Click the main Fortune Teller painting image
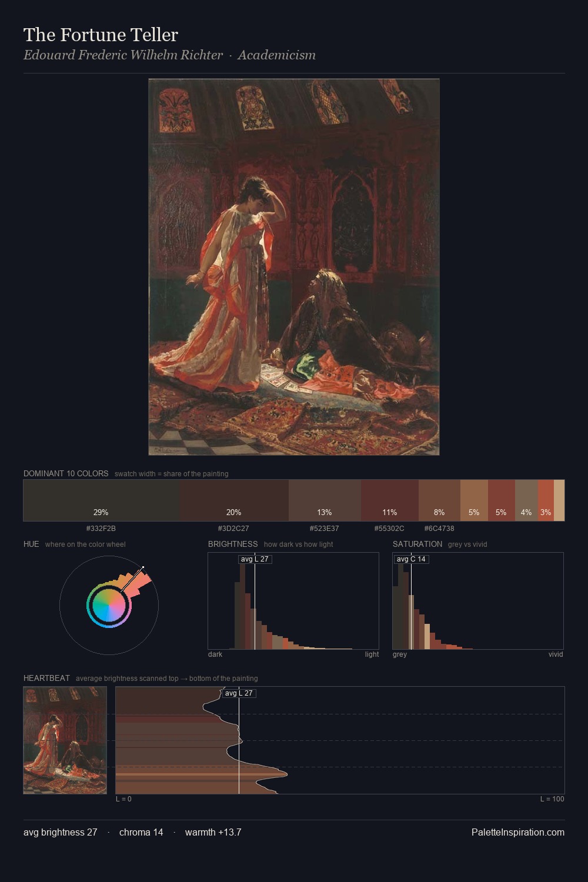Screen dimensions: 588x882 [294, 267]
